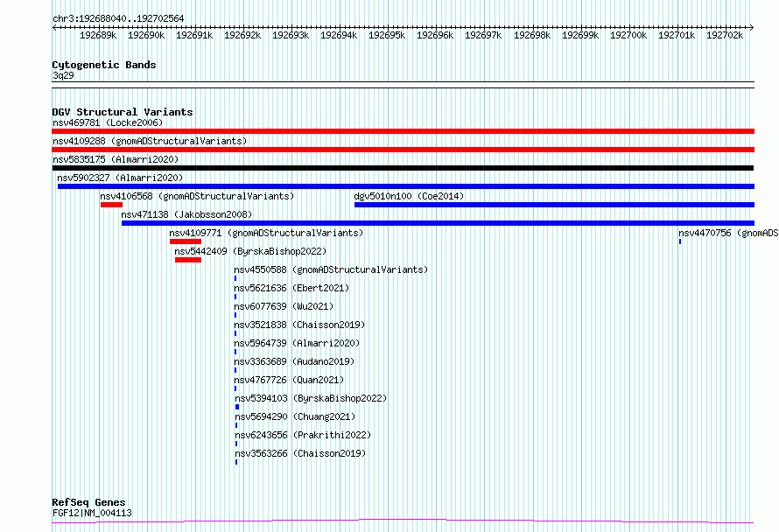Click the 192692k ruler tick label
The width and height of the screenshot is (779, 532).
tap(242, 35)
